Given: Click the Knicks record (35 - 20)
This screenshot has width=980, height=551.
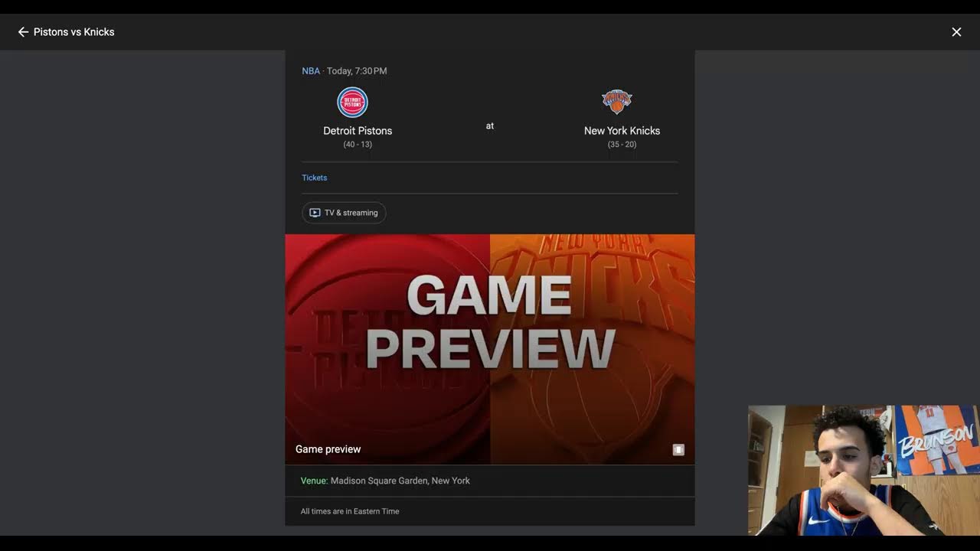Looking at the screenshot, I should pos(622,145).
